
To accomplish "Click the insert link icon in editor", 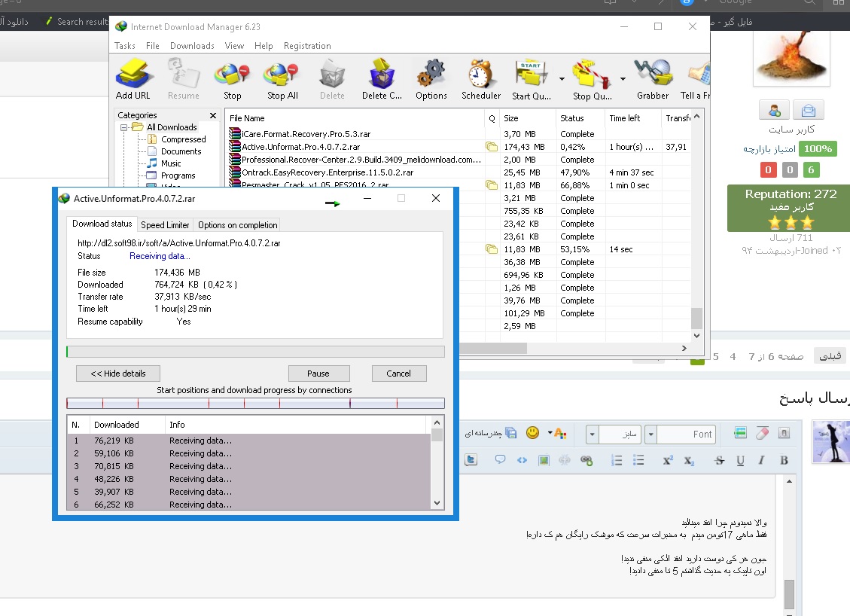I will click(x=586, y=460).
